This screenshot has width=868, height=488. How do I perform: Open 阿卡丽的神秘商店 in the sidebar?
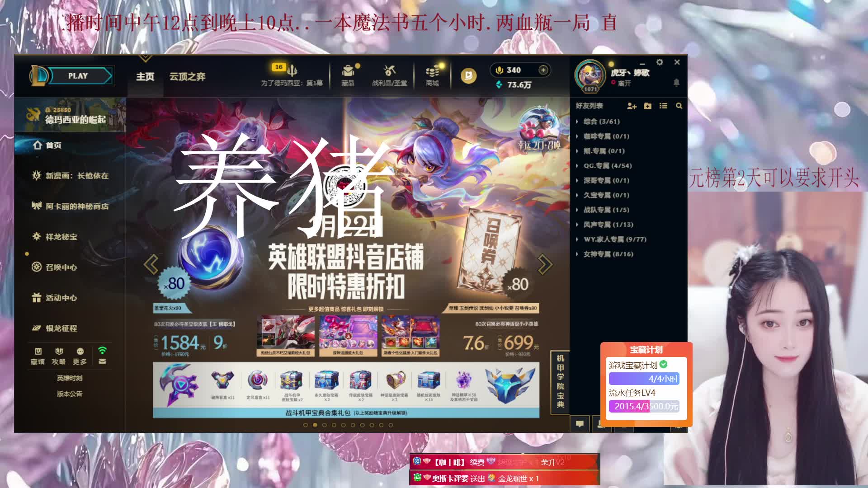click(77, 206)
